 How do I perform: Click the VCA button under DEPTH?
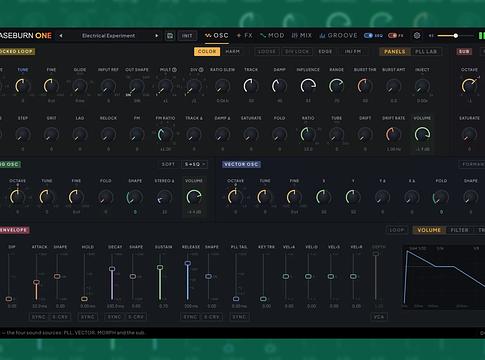(379, 317)
